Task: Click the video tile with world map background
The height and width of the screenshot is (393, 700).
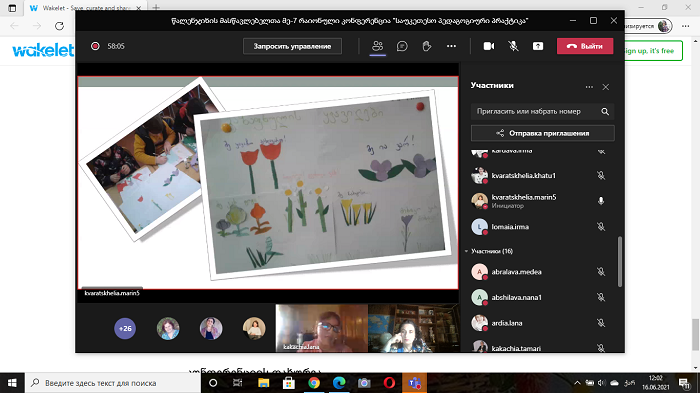Action: pos(414,328)
